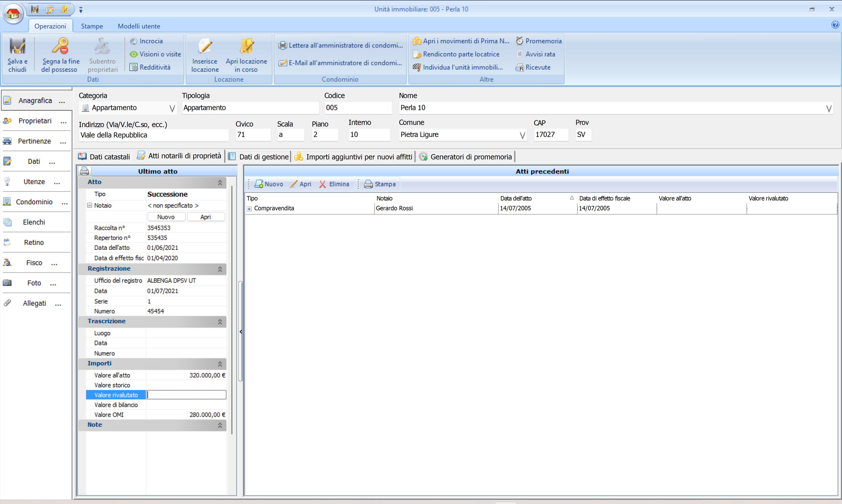
Task: Collapse the Registrazione section
Action: point(220,269)
